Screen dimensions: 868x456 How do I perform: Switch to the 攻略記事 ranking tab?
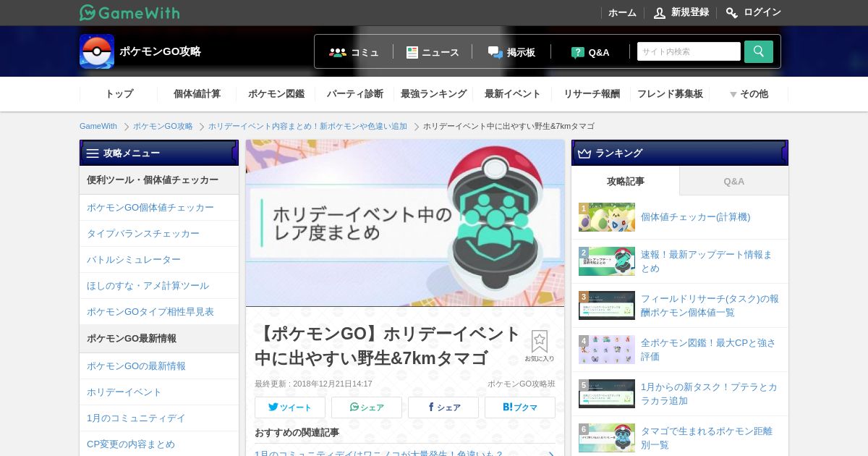(x=626, y=181)
